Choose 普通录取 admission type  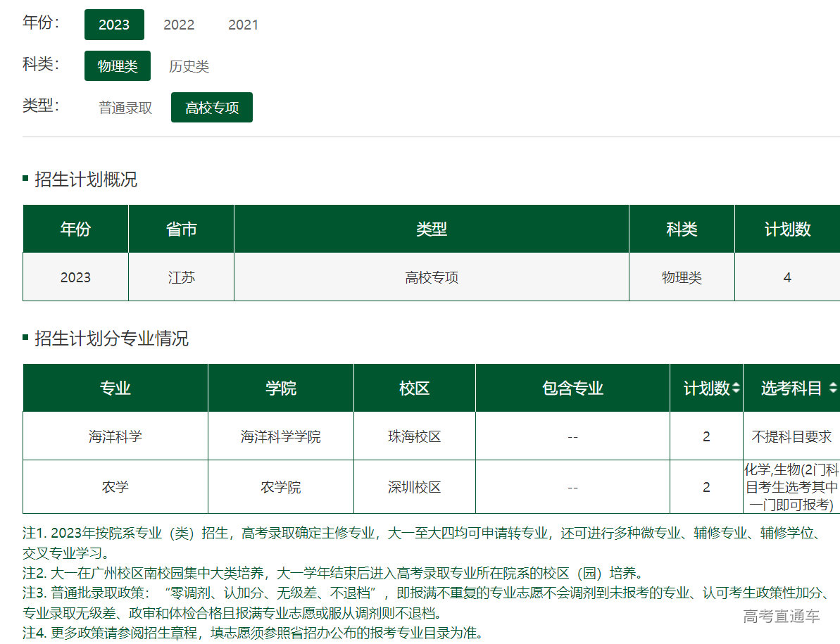pyautogui.click(x=125, y=108)
